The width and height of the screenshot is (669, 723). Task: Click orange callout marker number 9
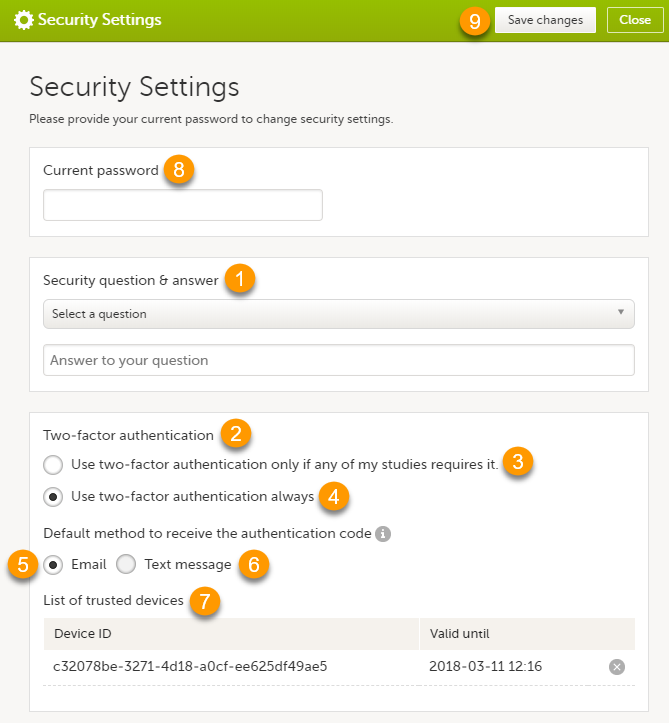[476, 21]
